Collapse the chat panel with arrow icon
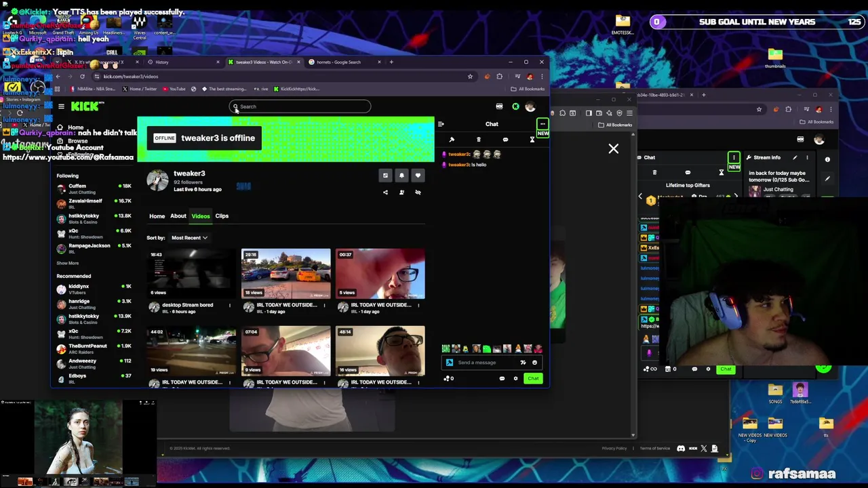 441,124
